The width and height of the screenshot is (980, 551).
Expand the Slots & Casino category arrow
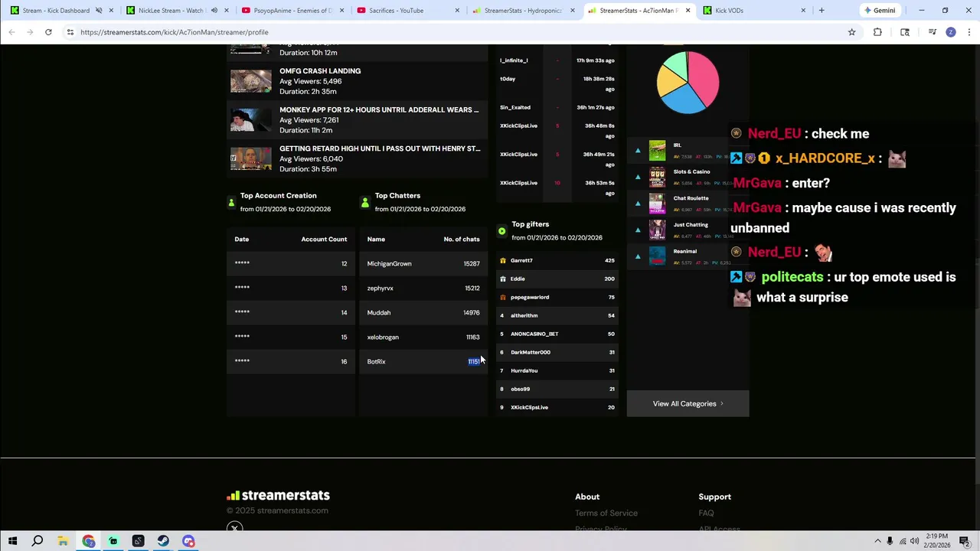(x=638, y=177)
